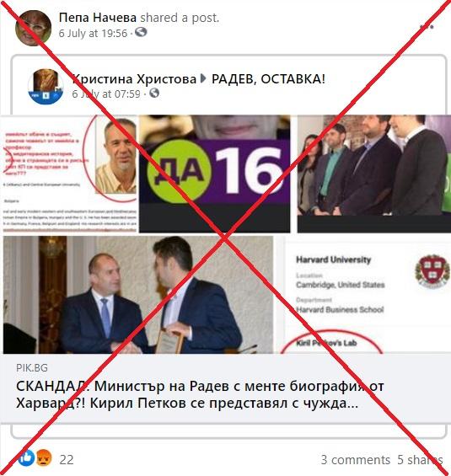
Task: Open the 6 July at 07:59 timestamp
Action: click(x=106, y=94)
